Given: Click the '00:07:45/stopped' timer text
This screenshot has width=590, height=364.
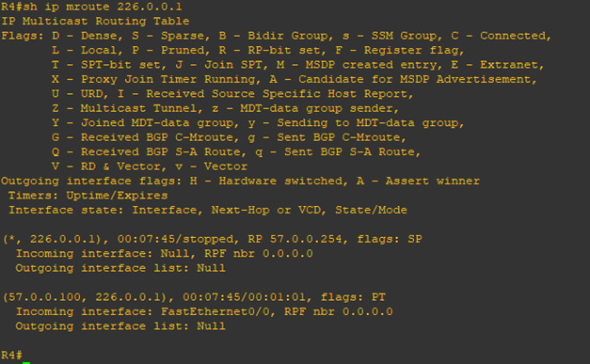Looking at the screenshot, I should [x=175, y=239].
